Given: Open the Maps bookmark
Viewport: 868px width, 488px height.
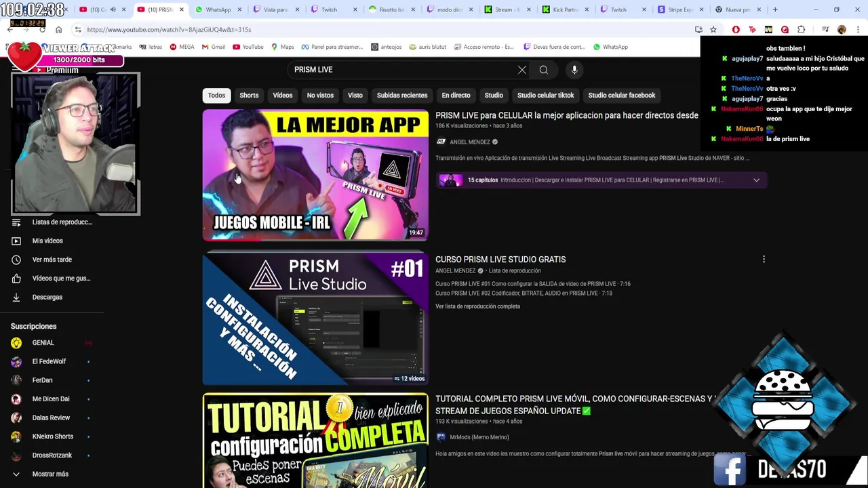Looking at the screenshot, I should click(x=282, y=47).
